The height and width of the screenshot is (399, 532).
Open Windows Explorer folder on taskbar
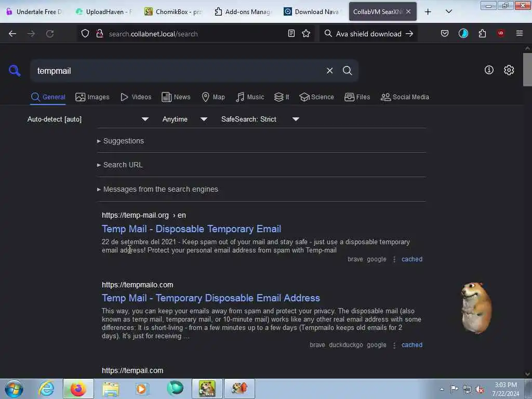[111, 389]
